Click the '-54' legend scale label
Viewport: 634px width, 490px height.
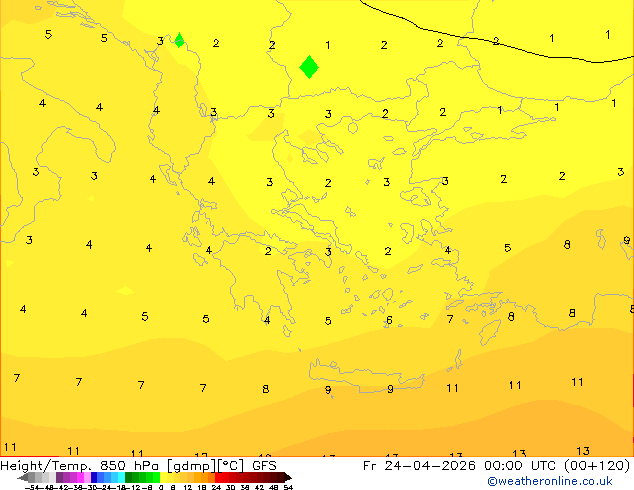point(33,487)
